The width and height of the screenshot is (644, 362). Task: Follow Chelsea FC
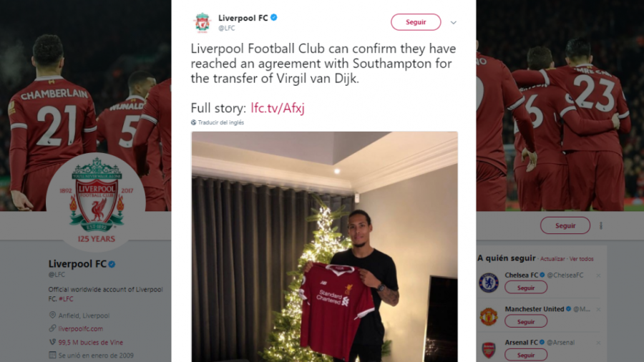[526, 287]
